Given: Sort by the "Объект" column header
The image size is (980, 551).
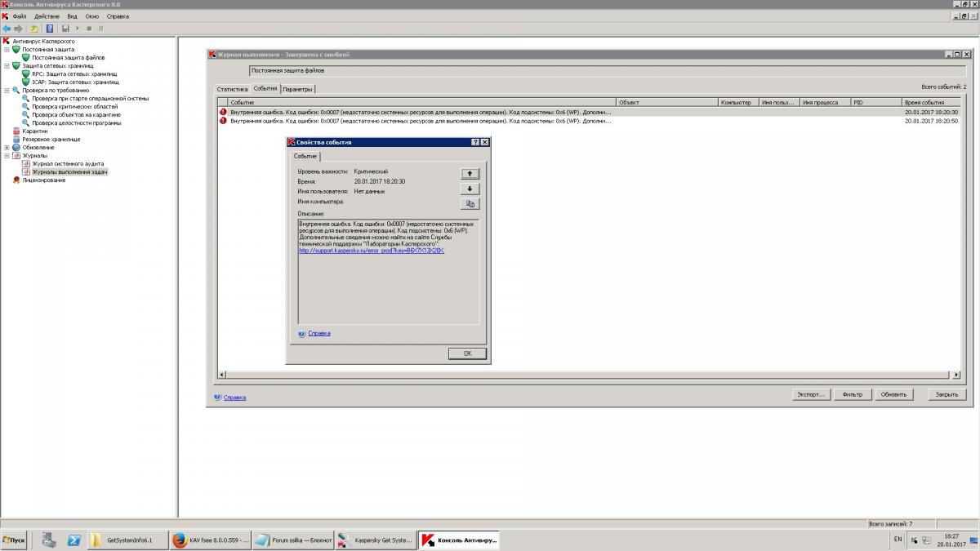Looking at the screenshot, I should [666, 102].
